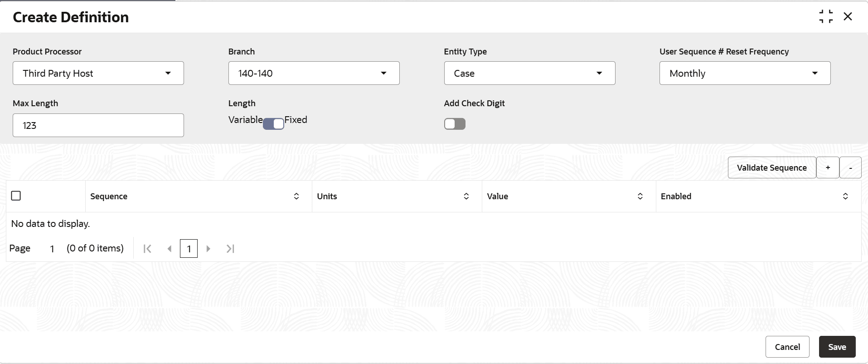Go to the next page

(x=209, y=249)
